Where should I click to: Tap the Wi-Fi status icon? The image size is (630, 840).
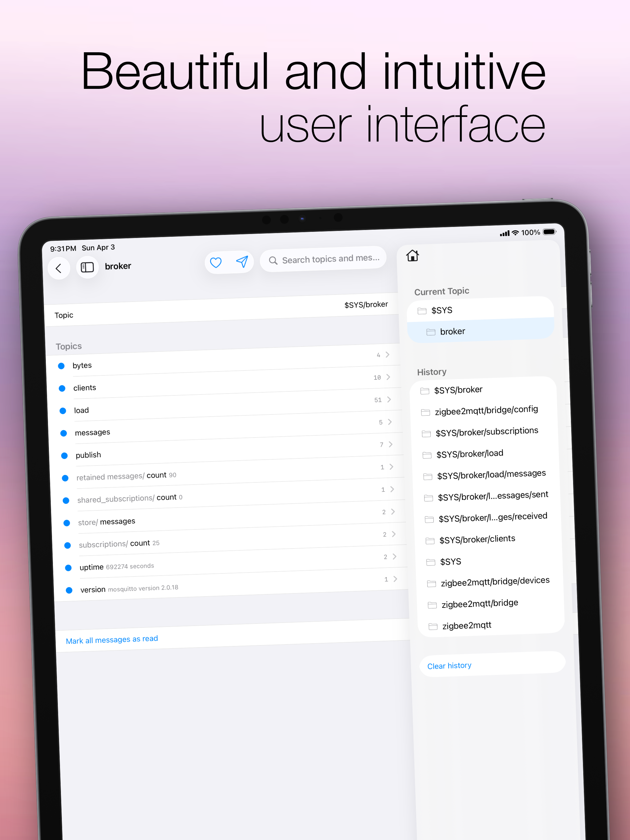[x=515, y=233]
